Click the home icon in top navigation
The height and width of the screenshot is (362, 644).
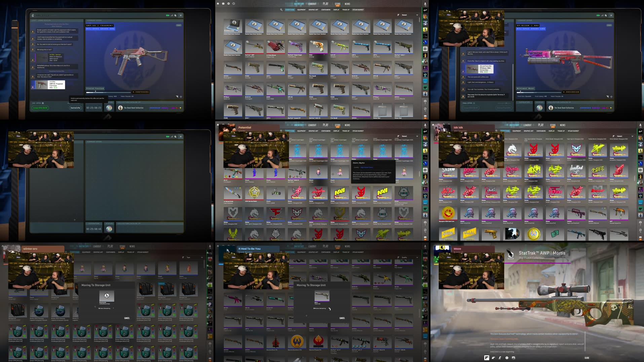(x=218, y=3)
